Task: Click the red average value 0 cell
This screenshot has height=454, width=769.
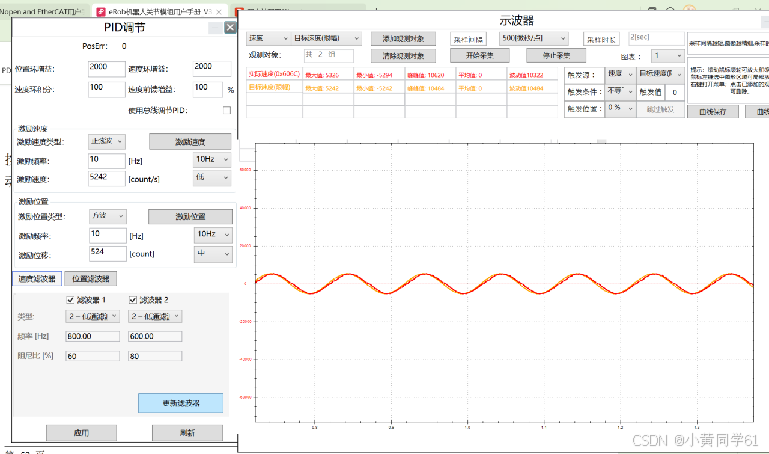Action: [x=481, y=75]
